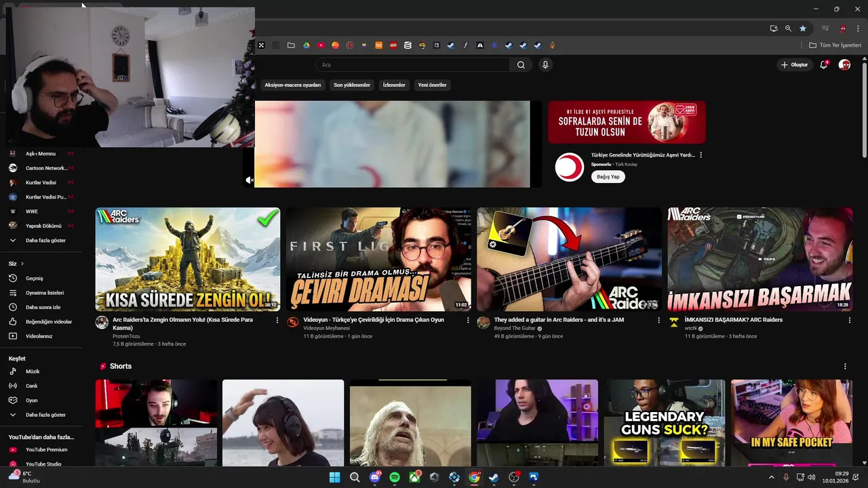Open the folder bookmark in bookmarks bar
Image resolution: width=868 pixels, height=488 pixels.
291,45
